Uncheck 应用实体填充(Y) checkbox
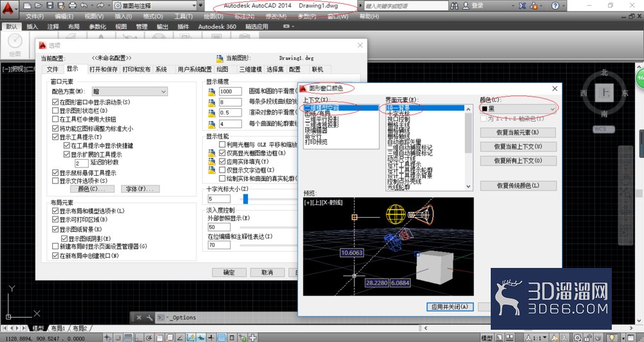644x342 pixels. pos(222,162)
